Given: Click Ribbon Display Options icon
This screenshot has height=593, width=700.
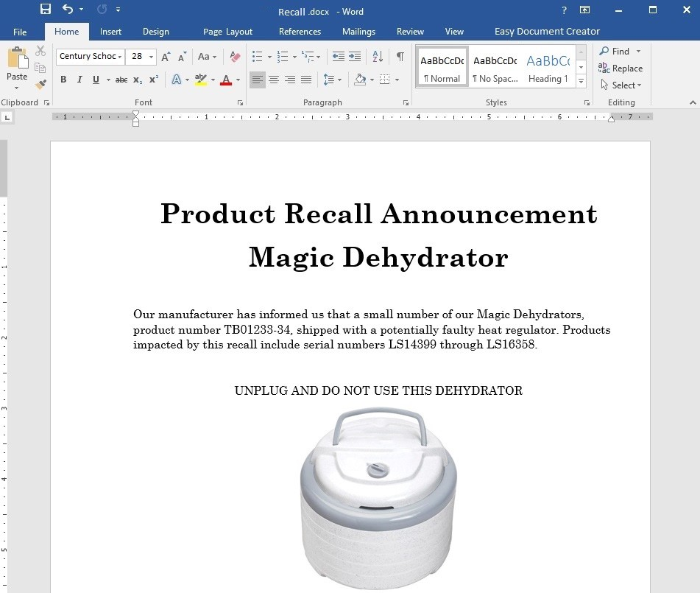Looking at the screenshot, I should coord(585,10).
